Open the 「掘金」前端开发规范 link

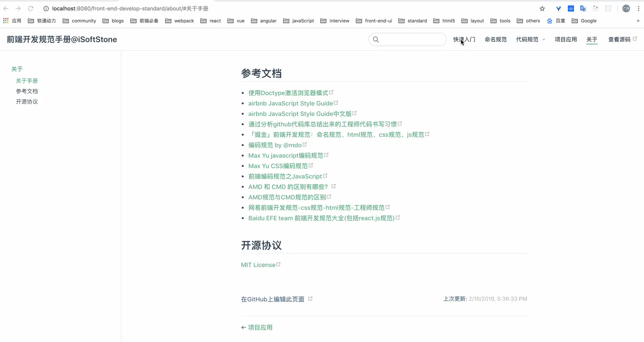click(339, 134)
